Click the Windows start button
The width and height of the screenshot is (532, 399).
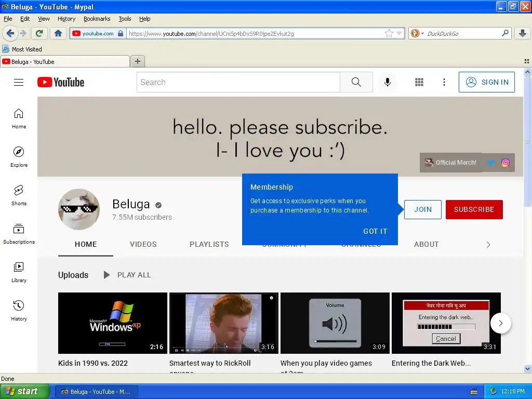point(24,392)
